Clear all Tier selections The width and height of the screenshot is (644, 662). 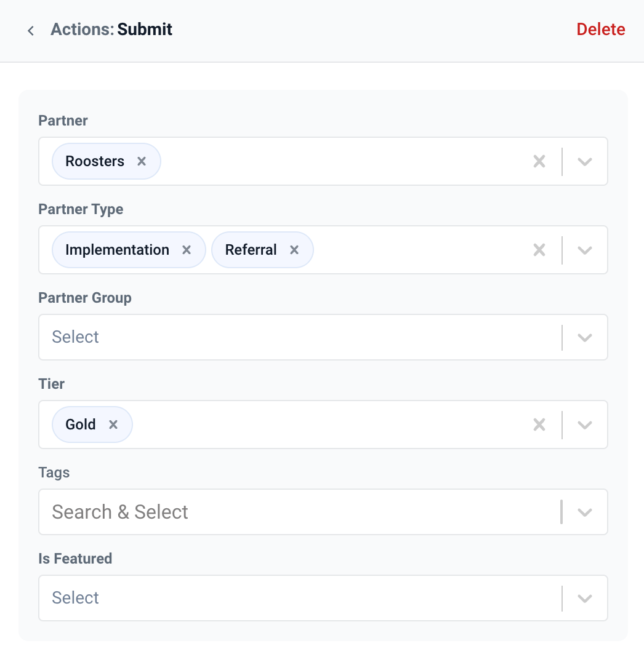point(539,425)
